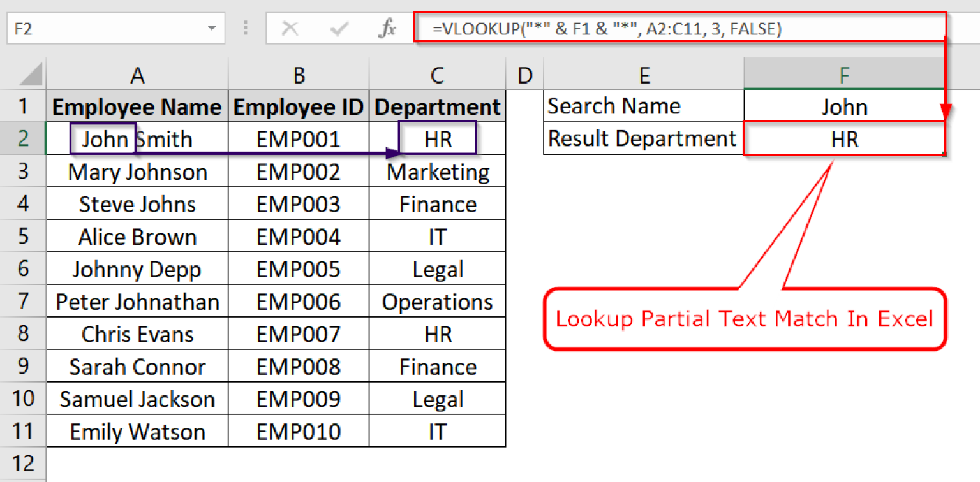
Task: Select column header A
Action: pyautogui.click(x=137, y=75)
